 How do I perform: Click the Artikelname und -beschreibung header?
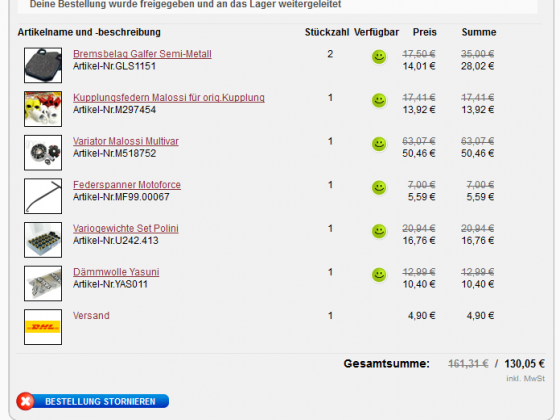point(89,32)
